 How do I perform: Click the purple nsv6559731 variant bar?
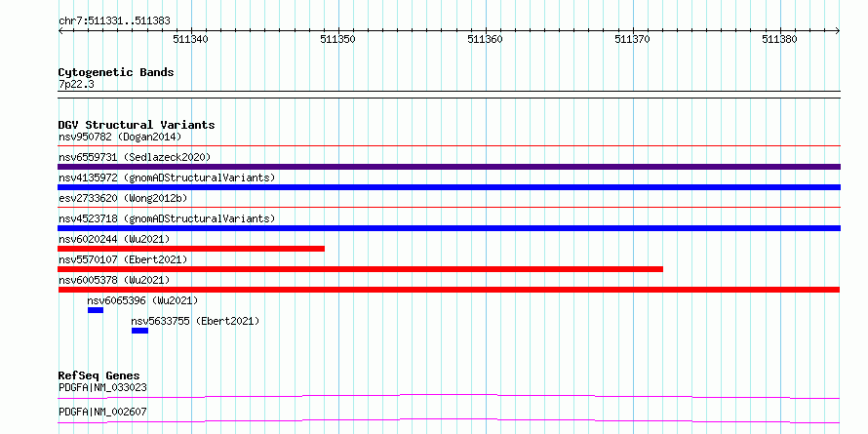point(449,167)
